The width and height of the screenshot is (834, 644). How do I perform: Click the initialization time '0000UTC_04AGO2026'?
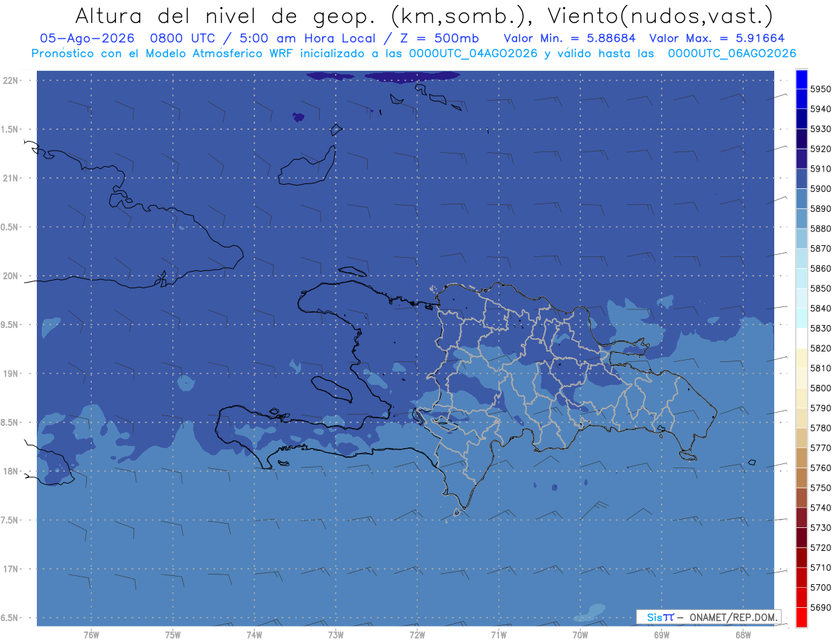[x=473, y=53]
